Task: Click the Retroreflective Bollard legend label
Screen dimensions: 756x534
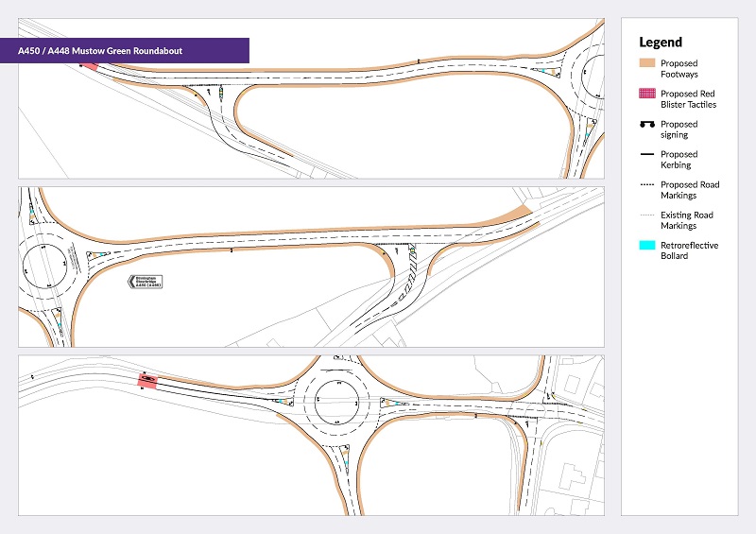Action: click(x=689, y=250)
